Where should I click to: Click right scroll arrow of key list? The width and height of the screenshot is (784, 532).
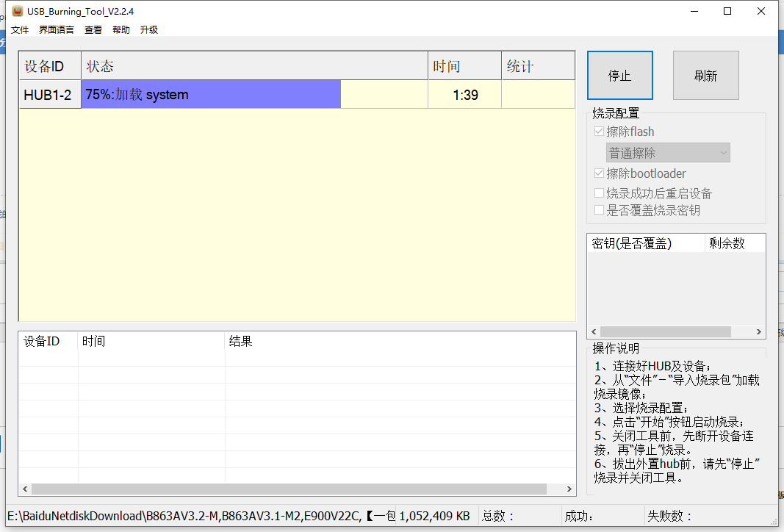[758, 331]
